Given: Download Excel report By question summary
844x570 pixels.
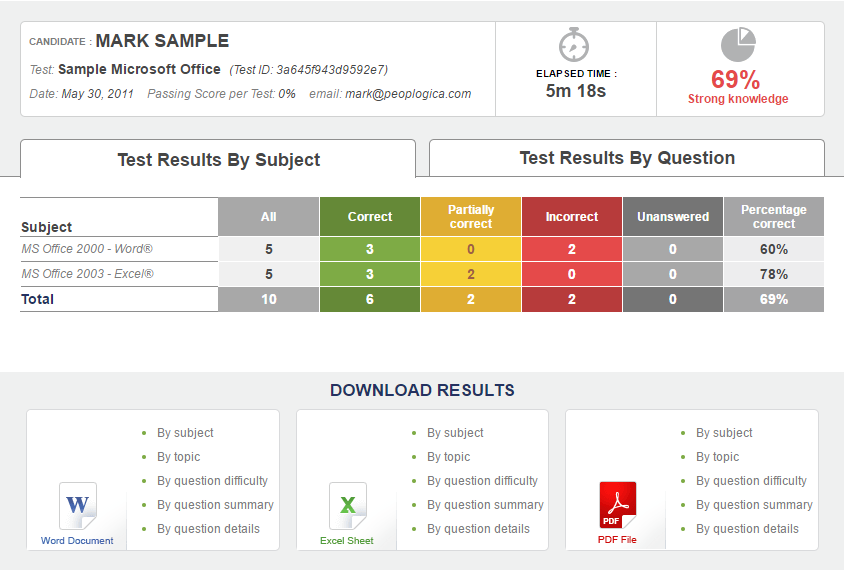Looking at the screenshot, I should click(x=486, y=505).
